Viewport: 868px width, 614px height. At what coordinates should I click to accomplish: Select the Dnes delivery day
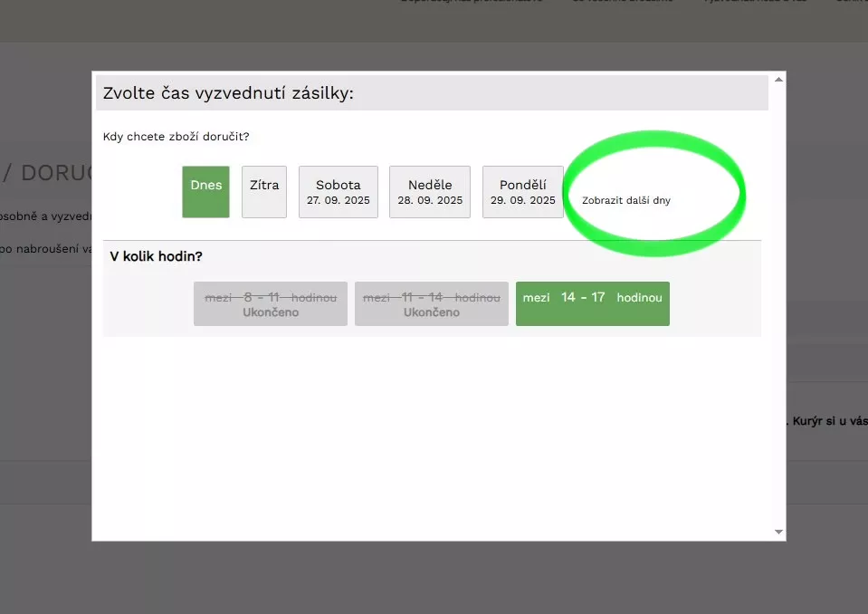pos(206,192)
